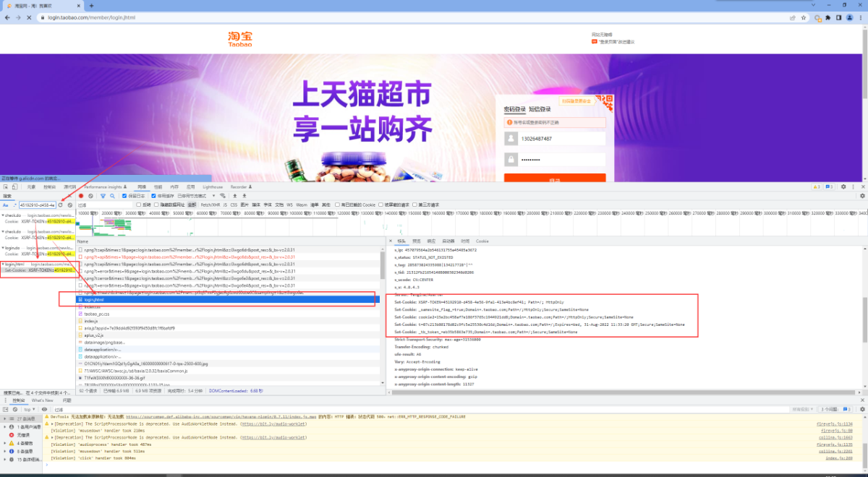This screenshot has width=868, height=477.
Task: Close the request details pane
Action: click(390, 241)
